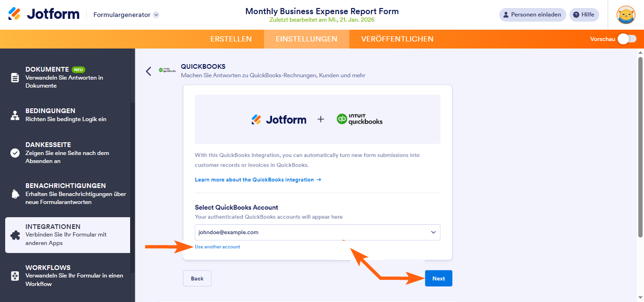Viewport: 644px width, 302px height.
Task: Switch to the ERSTELLEN tab
Action: [231, 39]
